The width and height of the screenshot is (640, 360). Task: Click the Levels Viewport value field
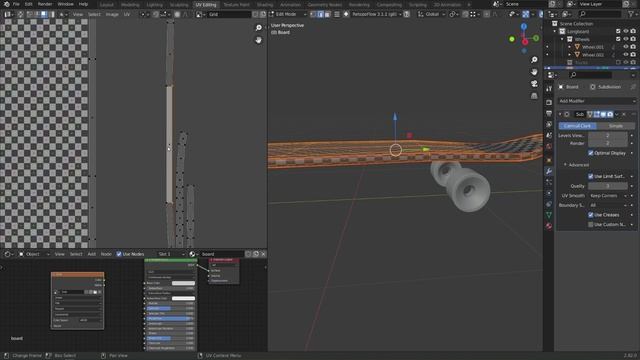(608, 136)
